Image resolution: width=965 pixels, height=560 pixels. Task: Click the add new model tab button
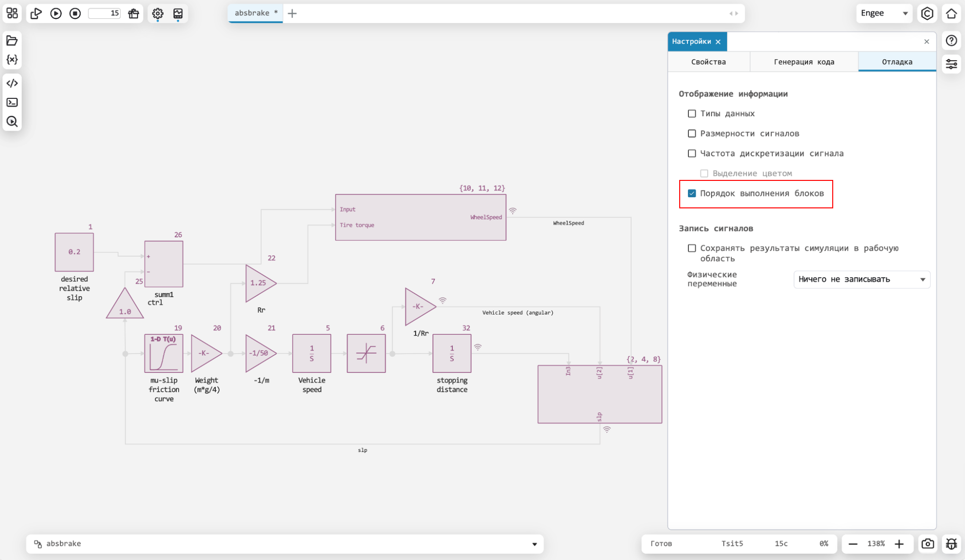coord(292,13)
